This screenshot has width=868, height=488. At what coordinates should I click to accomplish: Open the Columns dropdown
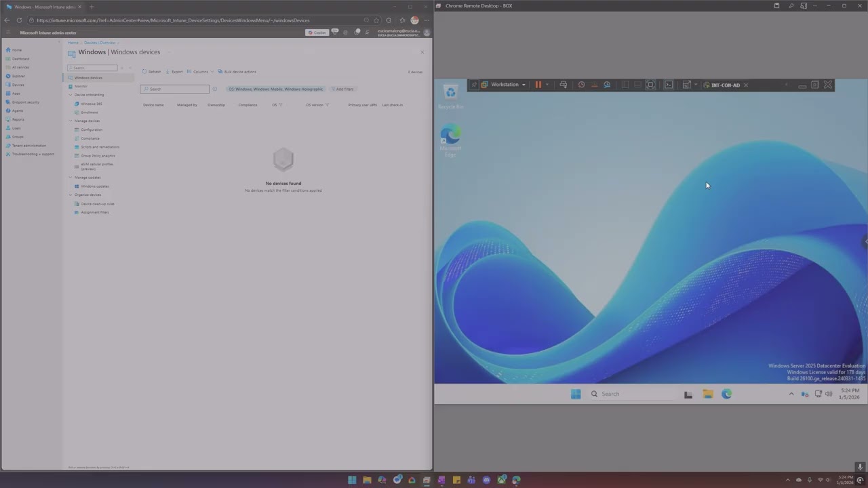[200, 72]
